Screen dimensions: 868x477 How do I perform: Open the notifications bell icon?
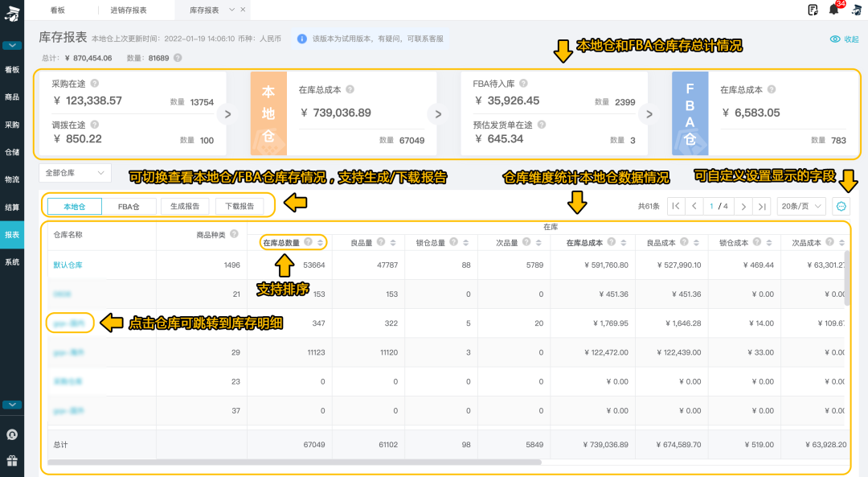(x=833, y=10)
